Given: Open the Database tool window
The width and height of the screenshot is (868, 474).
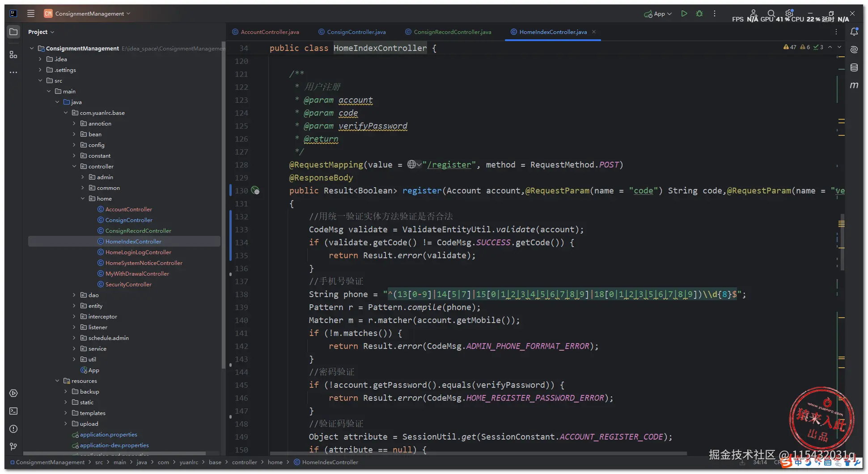Looking at the screenshot, I should [x=854, y=67].
